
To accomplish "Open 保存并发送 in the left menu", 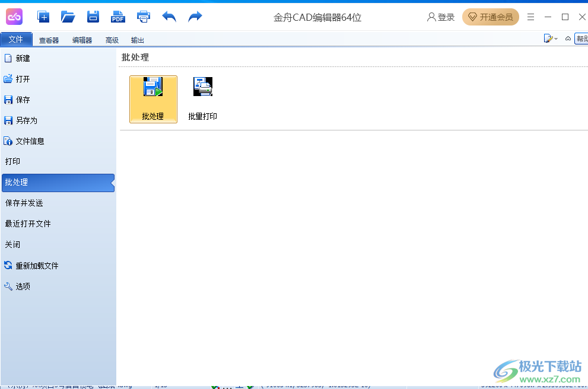I will point(58,203).
